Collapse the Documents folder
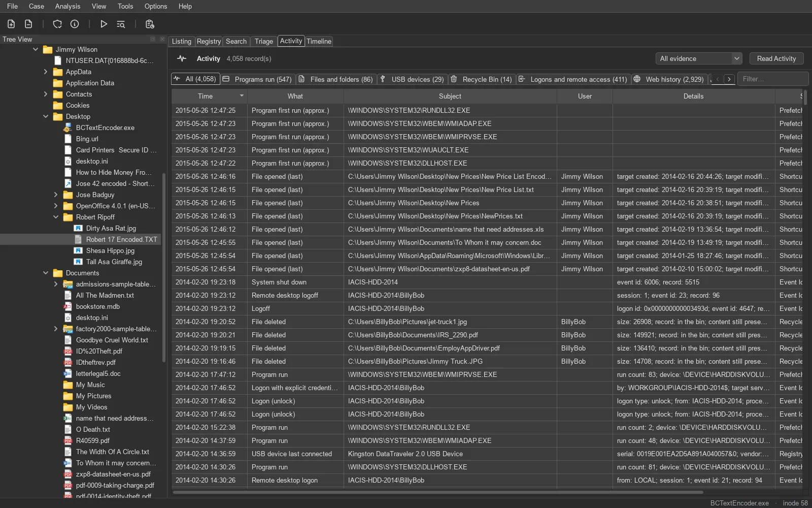Image resolution: width=812 pixels, height=508 pixels. (46, 273)
